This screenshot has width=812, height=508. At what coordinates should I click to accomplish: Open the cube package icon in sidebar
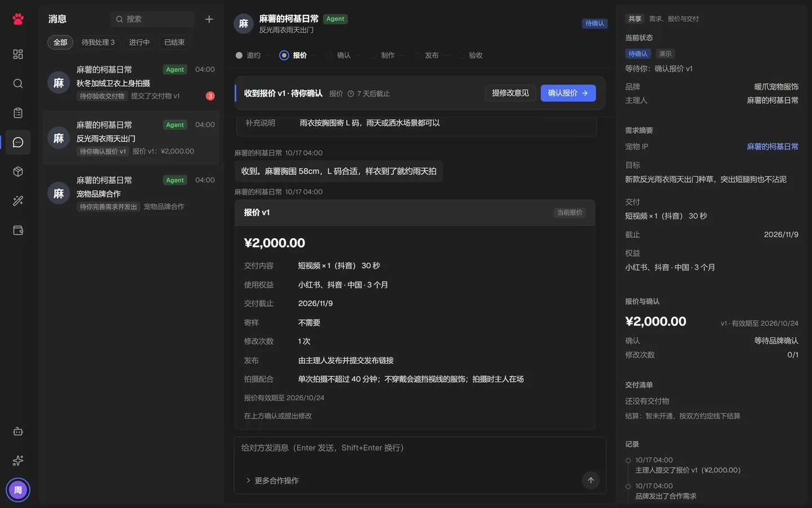(18, 172)
